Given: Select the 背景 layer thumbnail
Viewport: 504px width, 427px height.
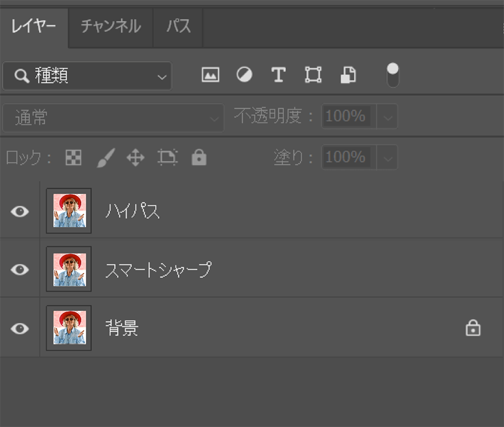Looking at the screenshot, I should tap(69, 328).
